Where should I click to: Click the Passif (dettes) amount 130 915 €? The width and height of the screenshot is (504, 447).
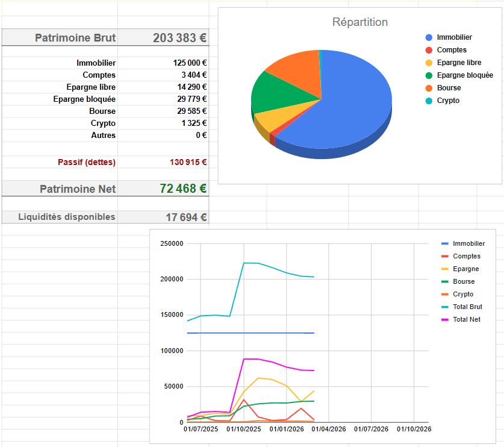coord(188,162)
